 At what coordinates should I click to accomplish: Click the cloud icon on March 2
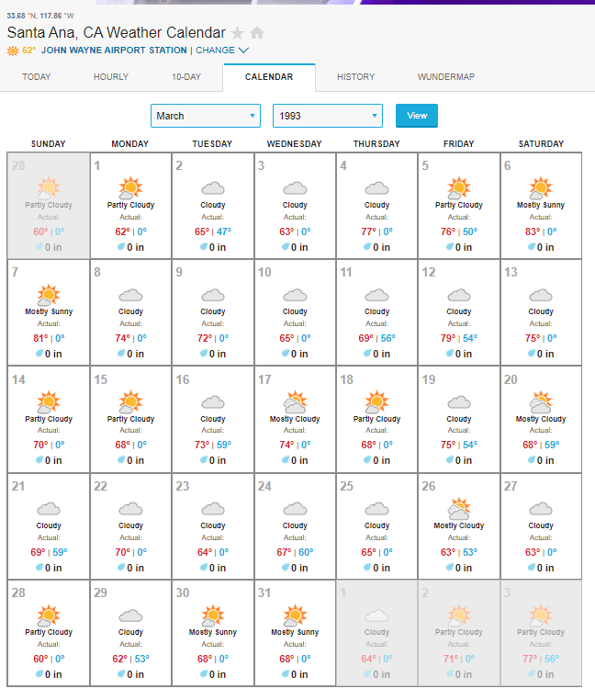212,188
